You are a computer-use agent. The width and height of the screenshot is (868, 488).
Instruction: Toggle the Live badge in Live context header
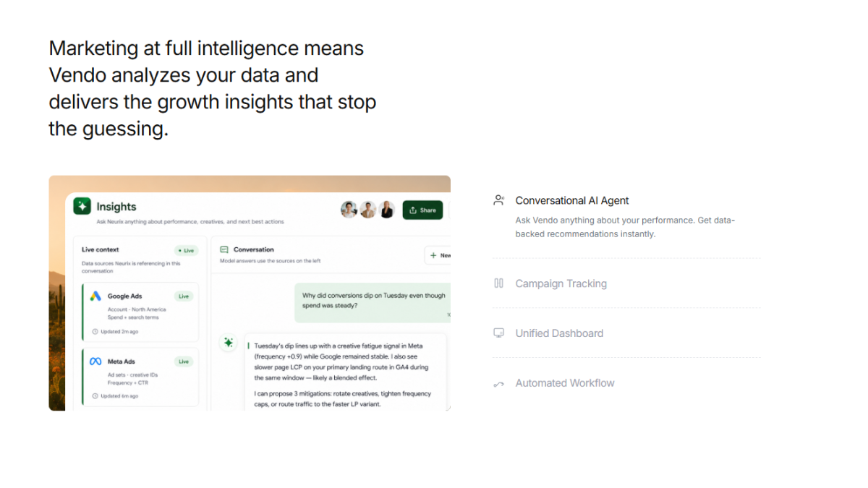click(186, 251)
